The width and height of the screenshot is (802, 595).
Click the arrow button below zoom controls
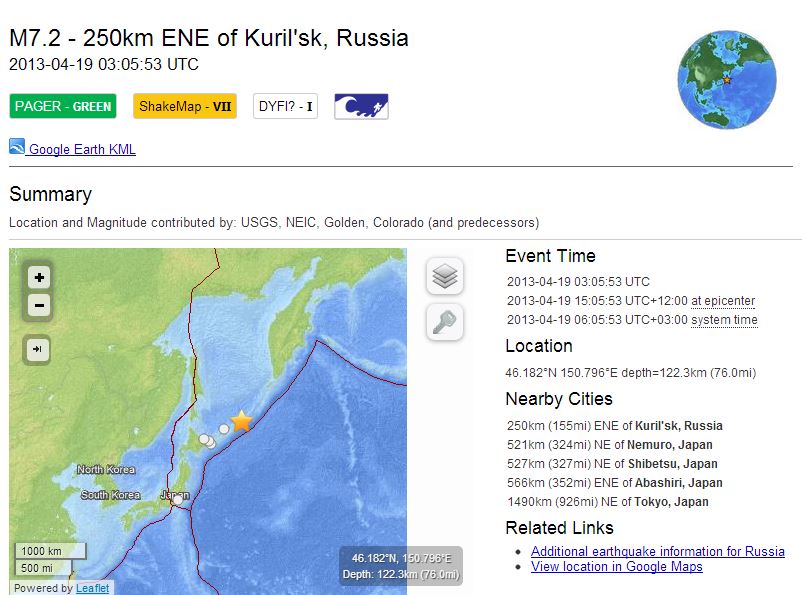point(39,349)
